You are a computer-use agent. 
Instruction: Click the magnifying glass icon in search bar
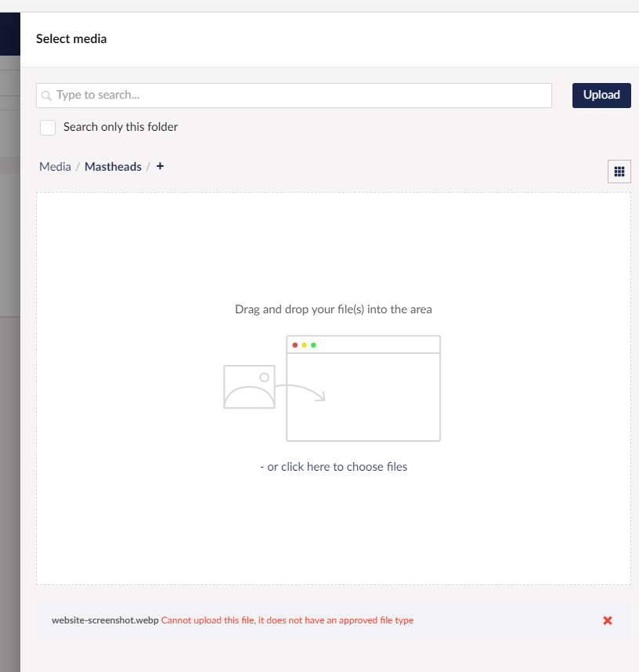click(49, 95)
